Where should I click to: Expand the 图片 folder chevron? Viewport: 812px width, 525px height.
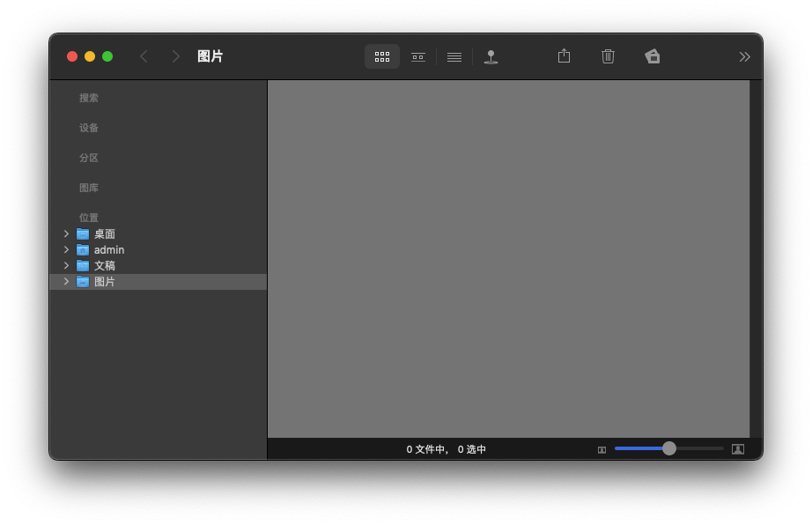pos(66,282)
